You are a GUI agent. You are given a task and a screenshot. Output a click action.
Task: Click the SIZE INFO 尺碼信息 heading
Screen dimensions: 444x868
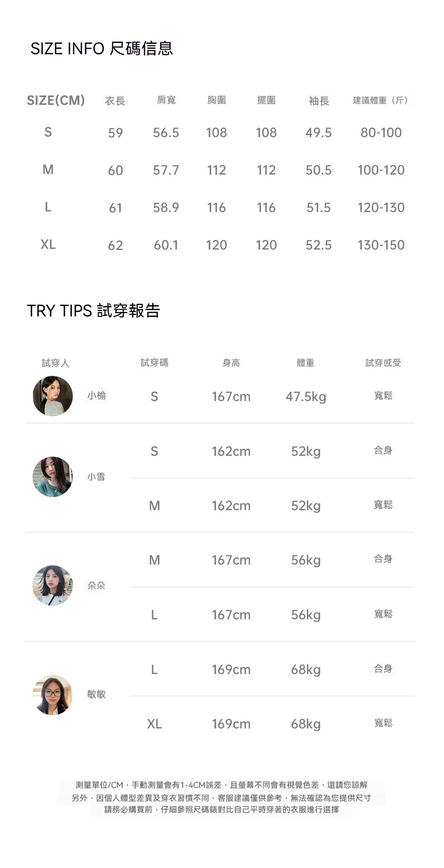(x=102, y=48)
